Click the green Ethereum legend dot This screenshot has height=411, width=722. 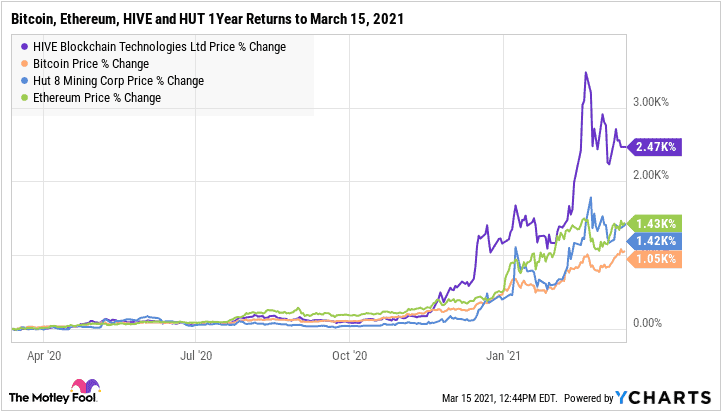tap(24, 98)
